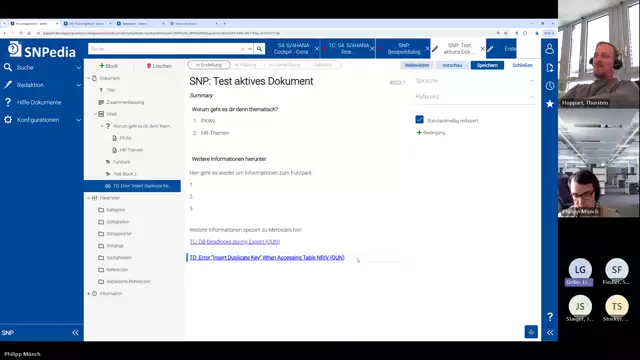Screen dimensions: 640x360
Task: Select the Text Block 2 tree item
Action: coord(124,174)
